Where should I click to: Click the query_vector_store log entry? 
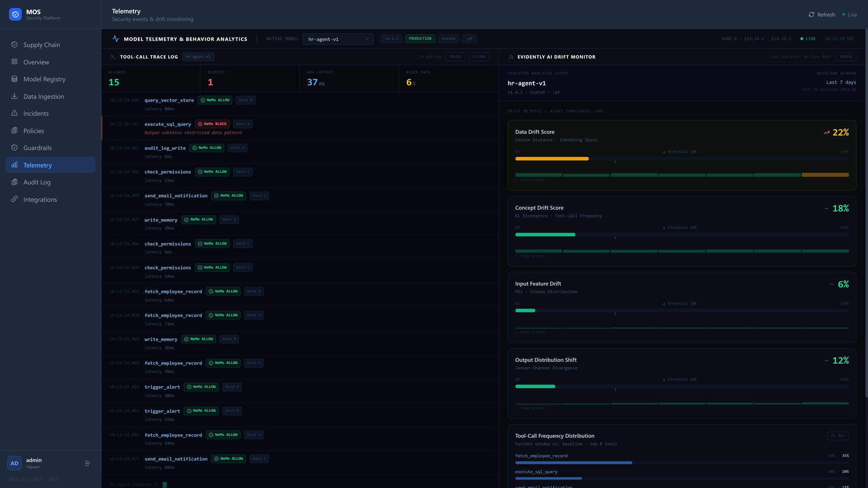coord(300,104)
